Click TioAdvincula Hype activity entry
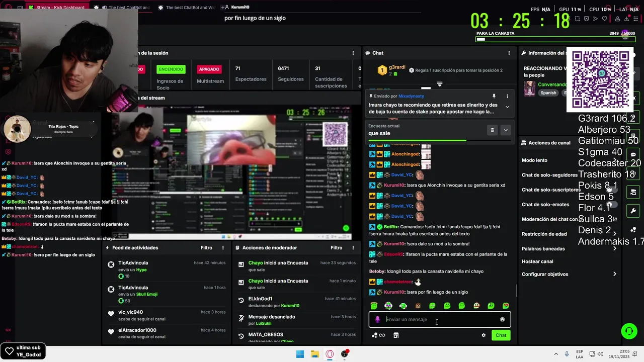The image size is (644, 362). [166, 269]
